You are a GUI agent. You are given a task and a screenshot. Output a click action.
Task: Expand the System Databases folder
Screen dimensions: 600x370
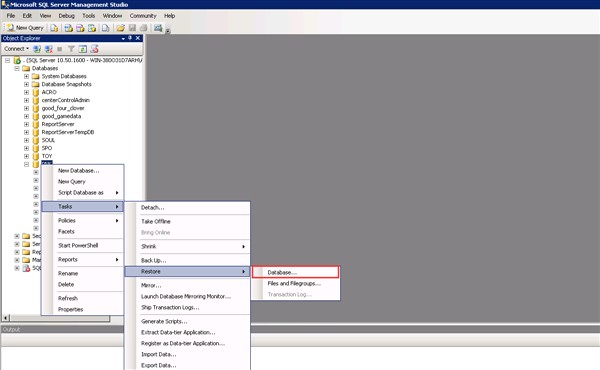[26, 77]
